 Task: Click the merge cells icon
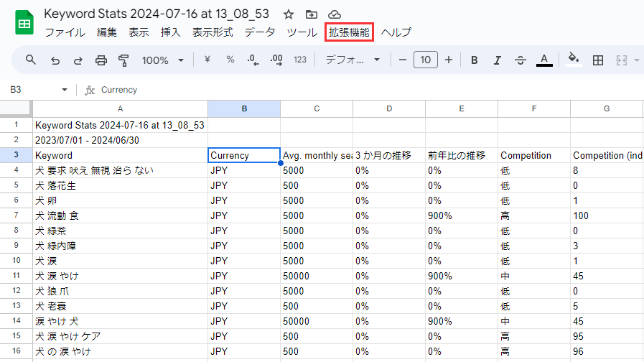click(622, 60)
